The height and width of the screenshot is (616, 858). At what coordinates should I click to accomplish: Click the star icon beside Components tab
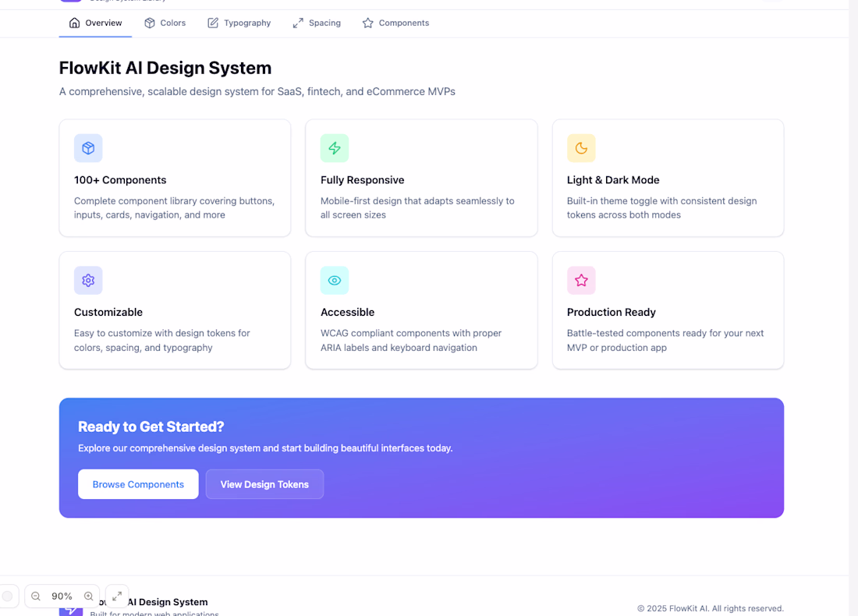[x=367, y=23]
